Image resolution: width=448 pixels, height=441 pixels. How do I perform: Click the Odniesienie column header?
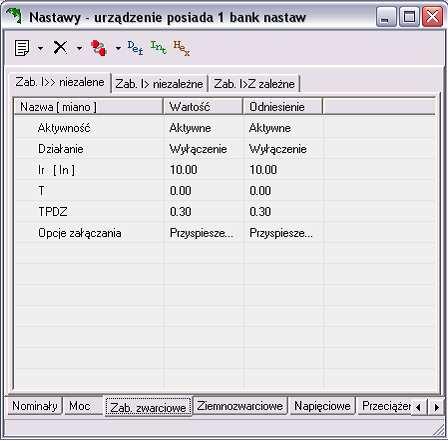(283, 107)
